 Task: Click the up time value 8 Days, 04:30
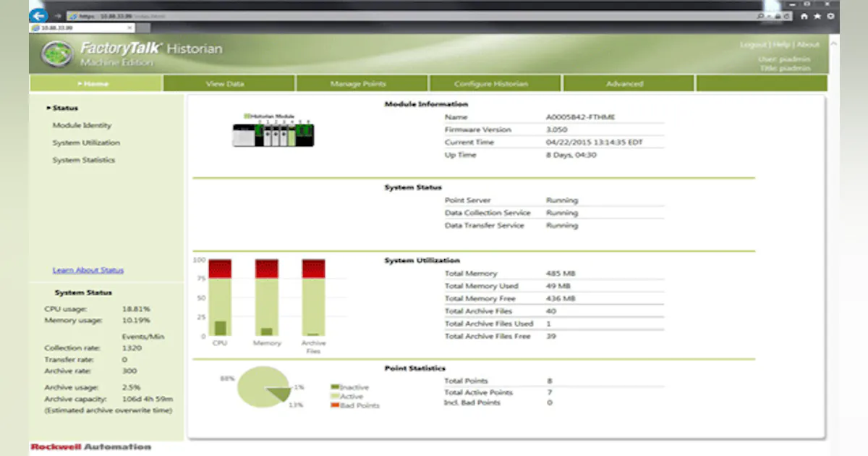tap(572, 156)
